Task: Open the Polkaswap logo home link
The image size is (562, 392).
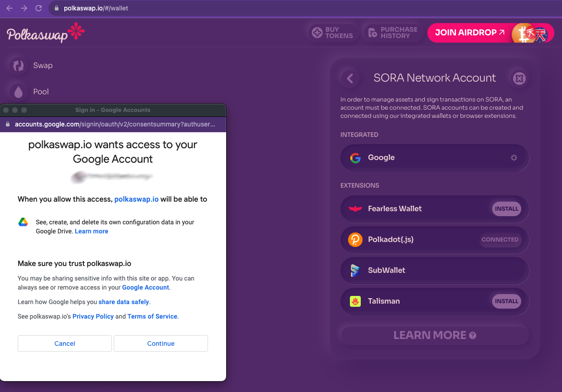Action: 46,34
